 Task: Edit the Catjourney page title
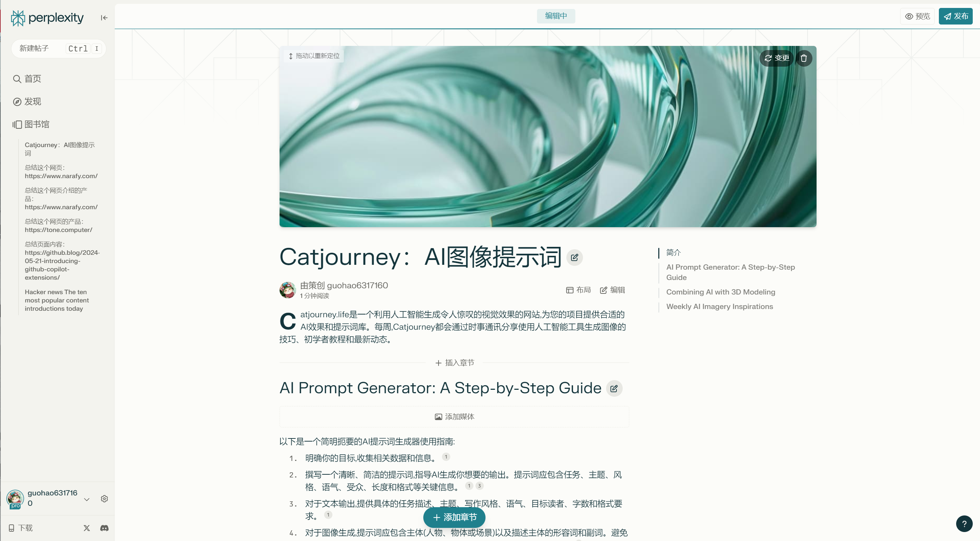574,258
